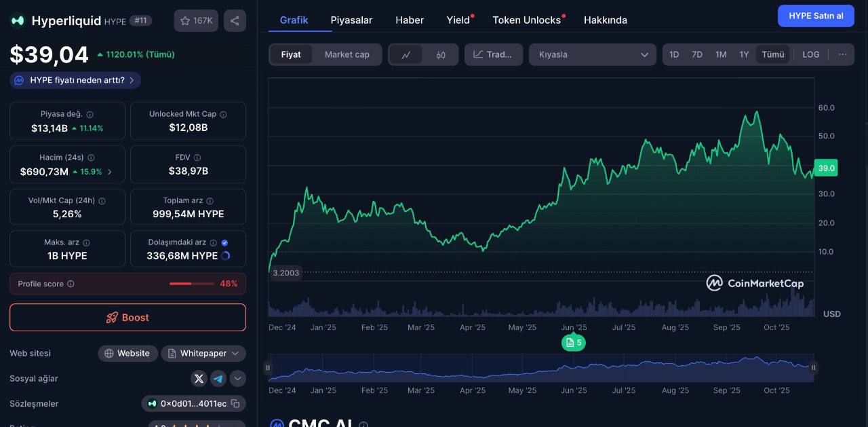Open the X (Twitter) social link
Viewport: 868px width, 427px height.
(x=199, y=379)
